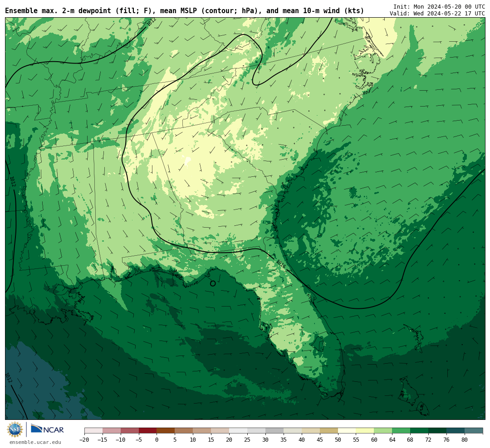
Task: Click the 55 colorbar tick label
Action: (x=356, y=440)
